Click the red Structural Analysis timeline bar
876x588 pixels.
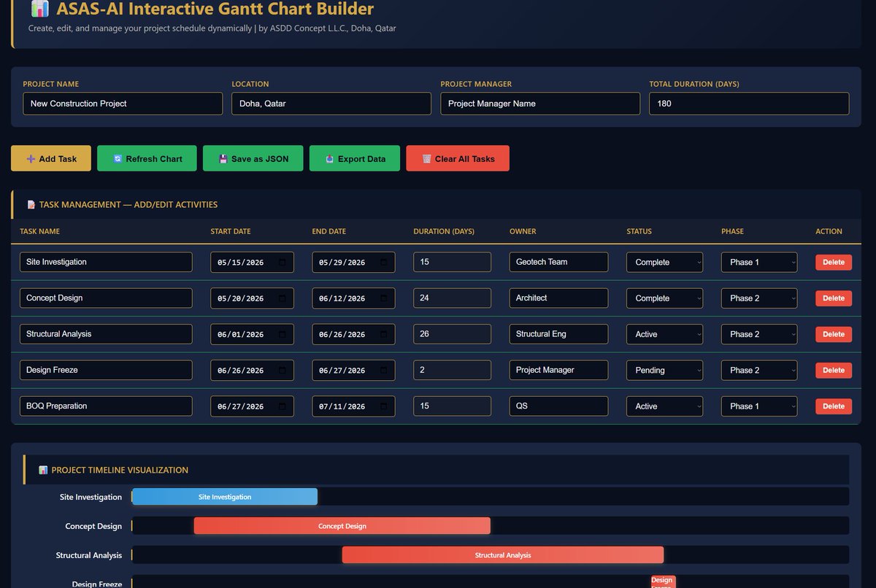[503, 555]
